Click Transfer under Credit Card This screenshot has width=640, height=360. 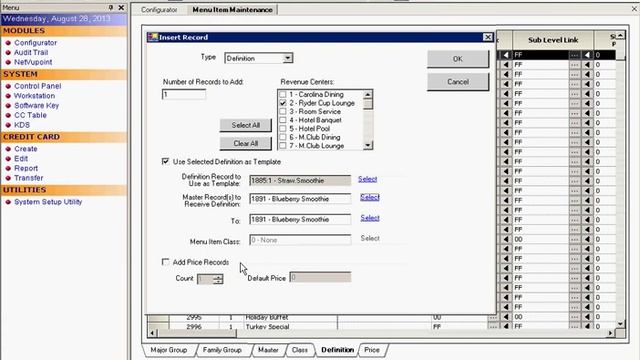coord(29,178)
